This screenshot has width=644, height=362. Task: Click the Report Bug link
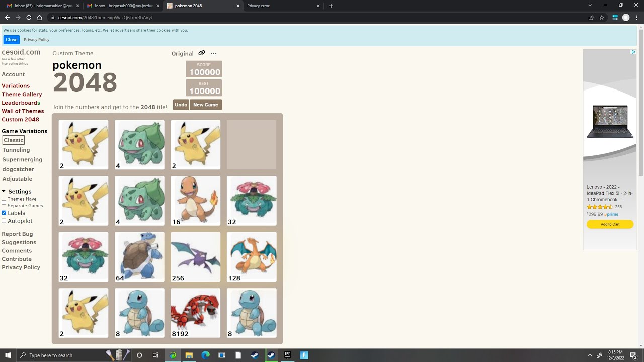point(17,234)
